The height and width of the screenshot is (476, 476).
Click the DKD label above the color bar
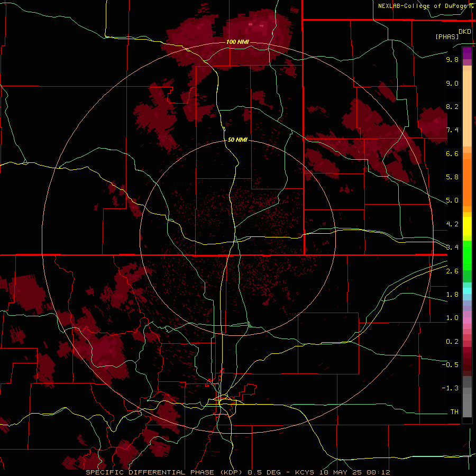(x=465, y=32)
